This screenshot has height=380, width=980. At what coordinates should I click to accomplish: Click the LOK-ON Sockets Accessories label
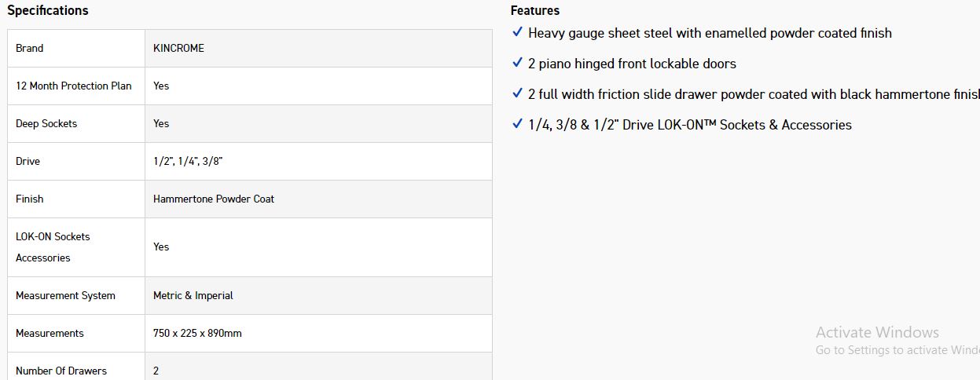pos(53,247)
